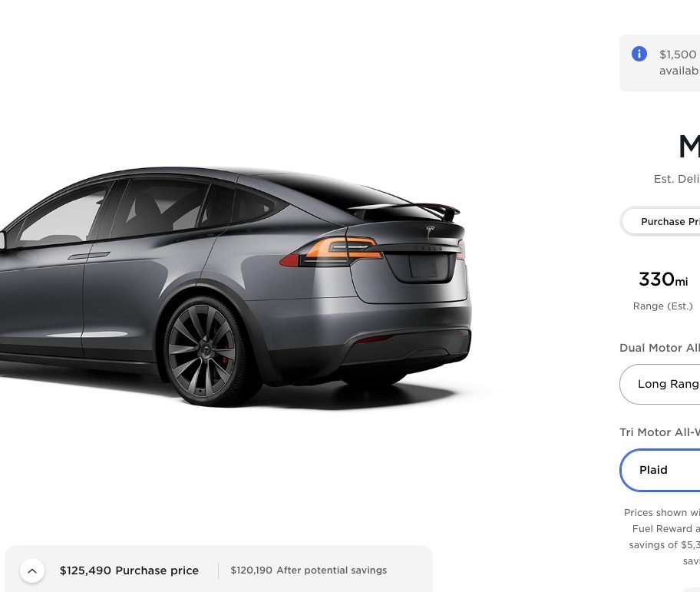Click the Dual Motor All-Wheel heading
Image resolution: width=700 pixels, height=592 pixels.
click(660, 348)
